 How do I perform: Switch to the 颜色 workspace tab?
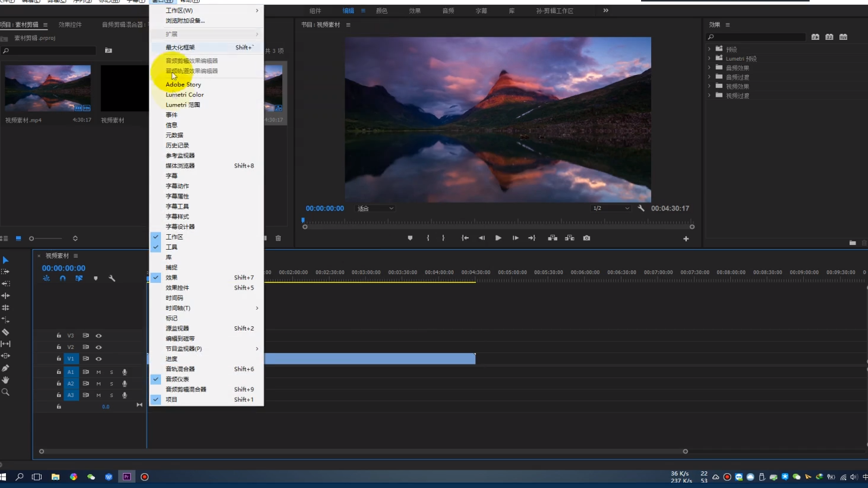click(381, 11)
